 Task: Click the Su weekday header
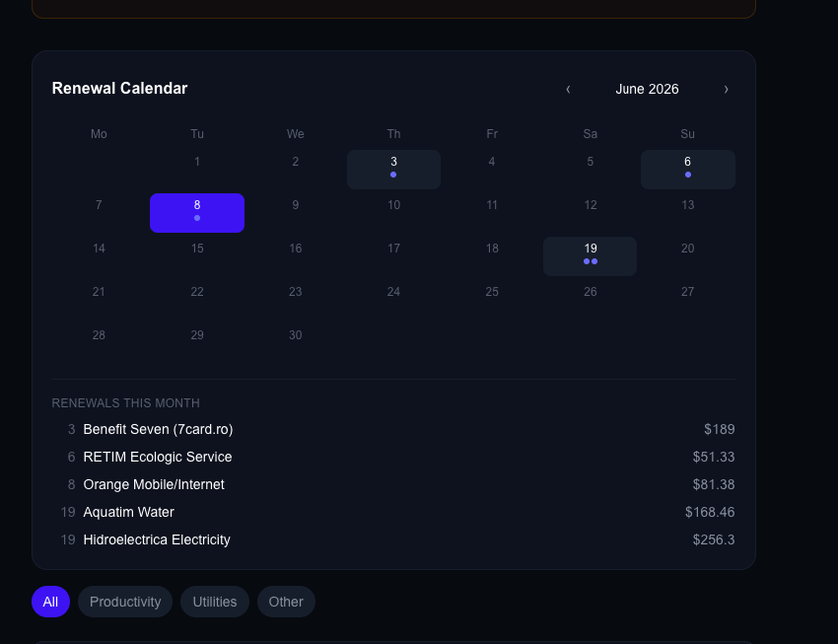(x=688, y=133)
